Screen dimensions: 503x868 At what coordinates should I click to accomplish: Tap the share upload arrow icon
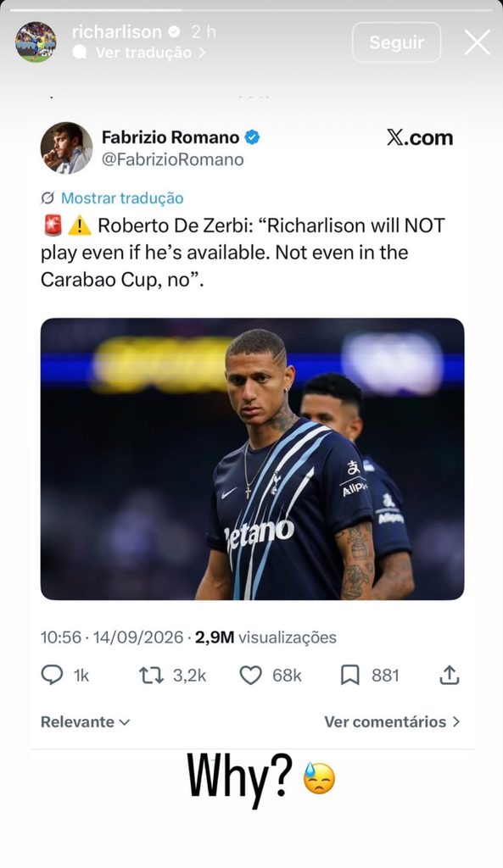pos(450,675)
